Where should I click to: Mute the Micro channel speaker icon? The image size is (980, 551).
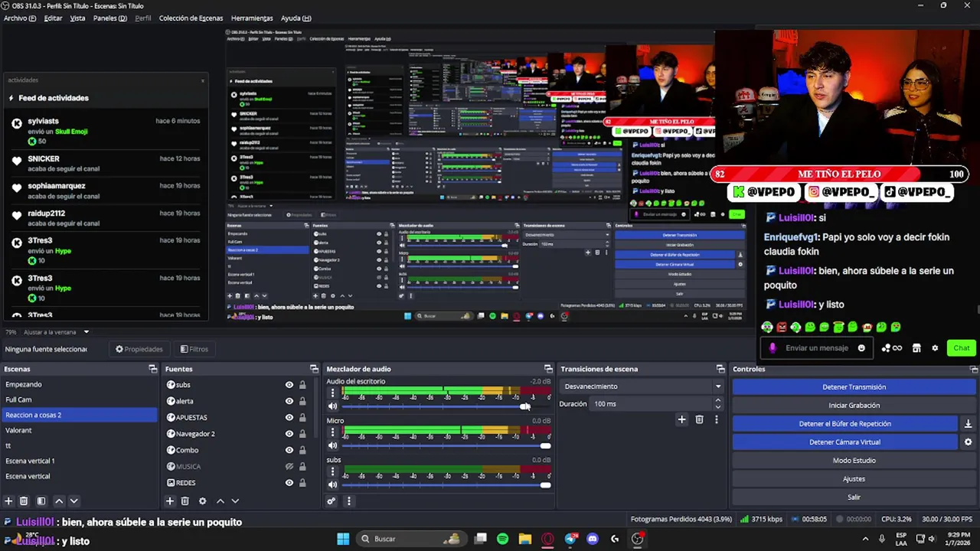coord(332,445)
